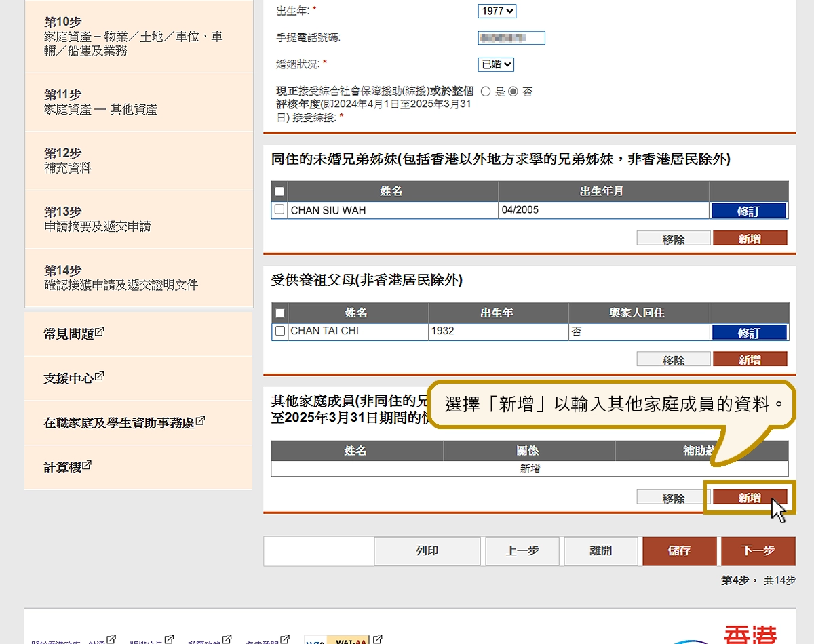This screenshot has height=644, width=814.
Task: Go back with 上一步 button
Action: (522, 551)
